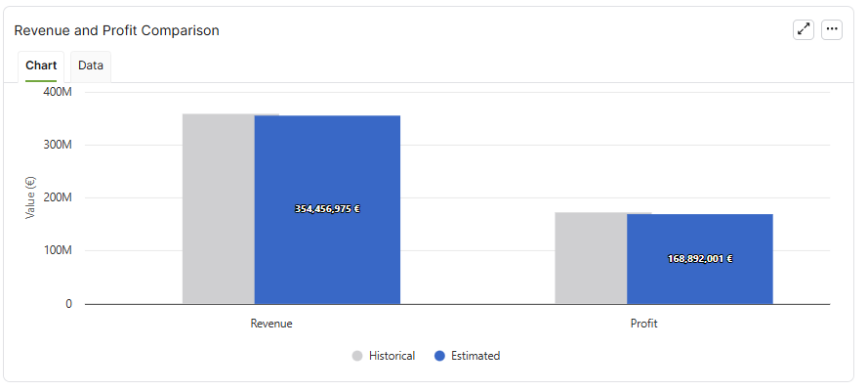868x391 pixels.
Task: Expand the chart to full screen
Action: tap(804, 30)
